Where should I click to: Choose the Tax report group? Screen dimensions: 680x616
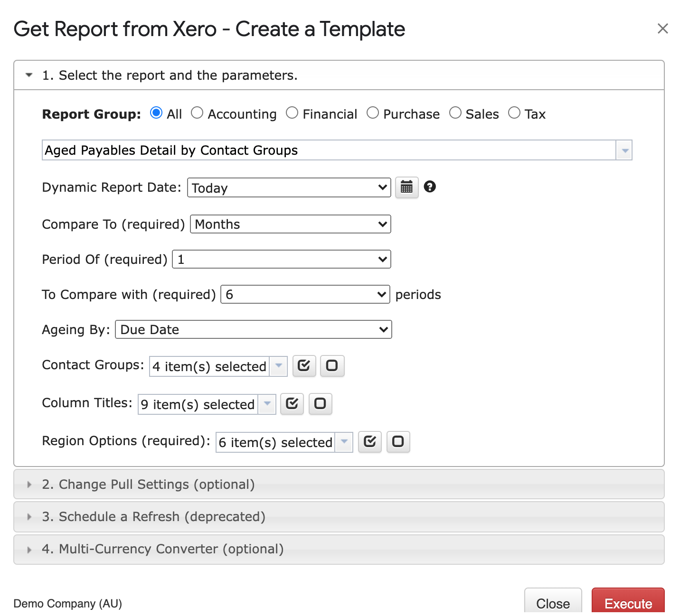pyautogui.click(x=514, y=113)
